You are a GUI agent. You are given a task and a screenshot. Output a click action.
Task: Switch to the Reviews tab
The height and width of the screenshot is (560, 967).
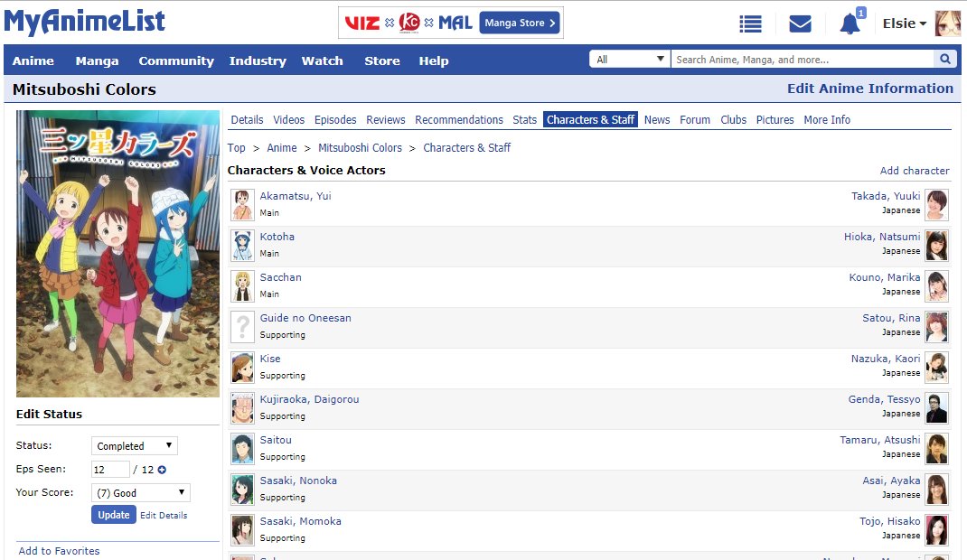[386, 119]
